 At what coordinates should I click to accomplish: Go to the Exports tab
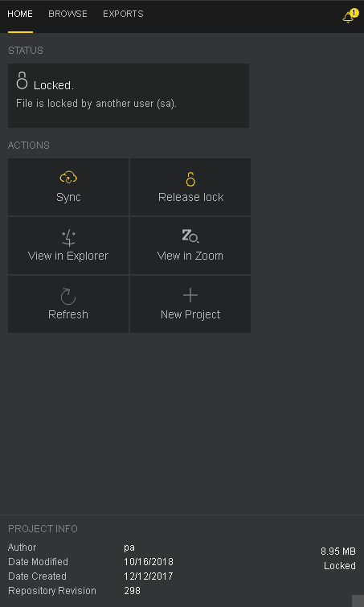pos(123,14)
